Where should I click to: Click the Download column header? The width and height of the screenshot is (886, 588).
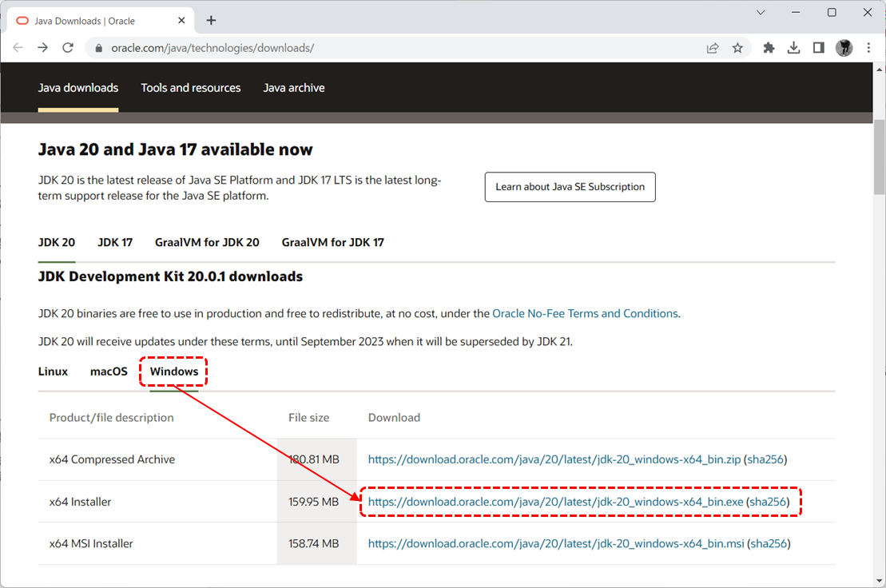point(394,418)
